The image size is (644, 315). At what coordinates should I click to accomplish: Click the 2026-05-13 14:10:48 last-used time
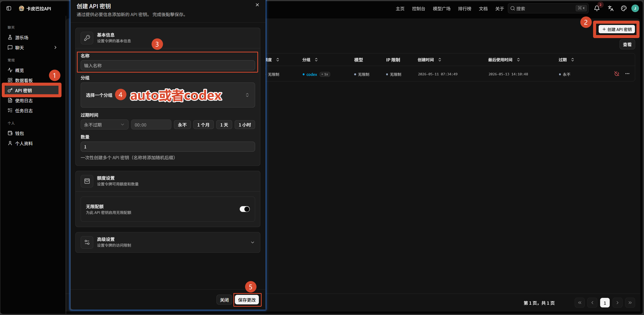[508, 74]
